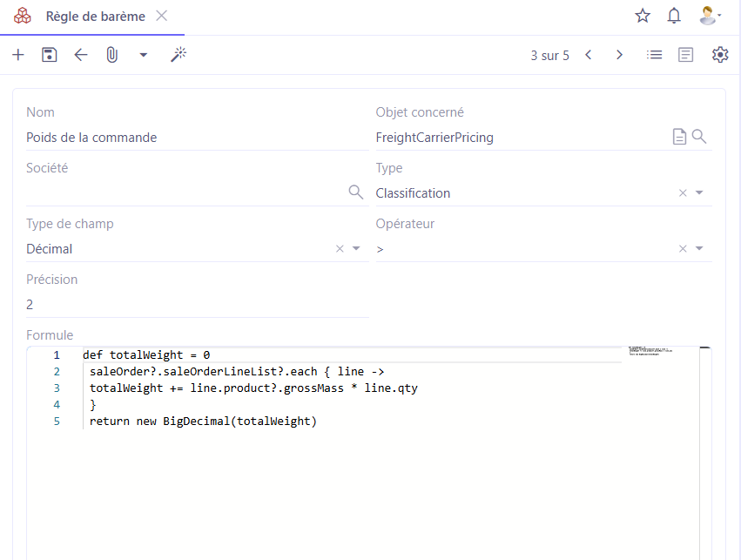
Task: Open notifications bell
Action: [x=674, y=16]
